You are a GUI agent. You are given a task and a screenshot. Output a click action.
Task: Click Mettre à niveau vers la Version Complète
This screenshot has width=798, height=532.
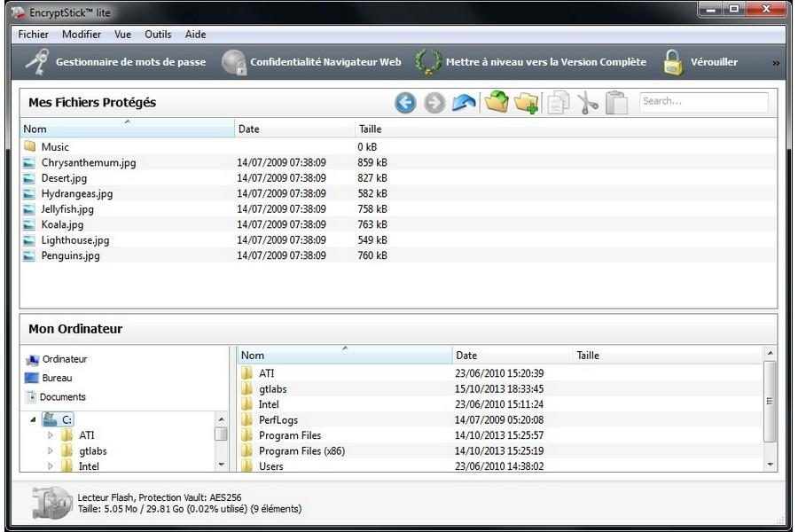[x=530, y=62]
